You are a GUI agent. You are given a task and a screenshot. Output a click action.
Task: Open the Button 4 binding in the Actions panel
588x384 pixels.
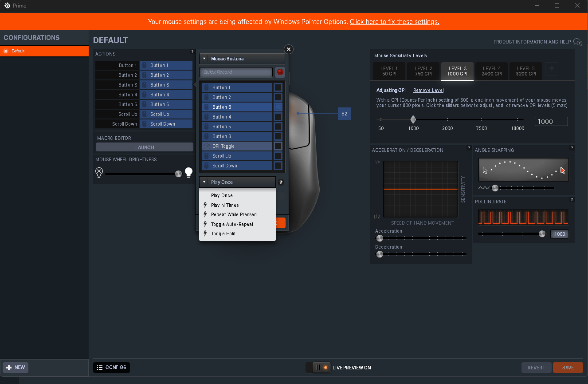(166, 95)
